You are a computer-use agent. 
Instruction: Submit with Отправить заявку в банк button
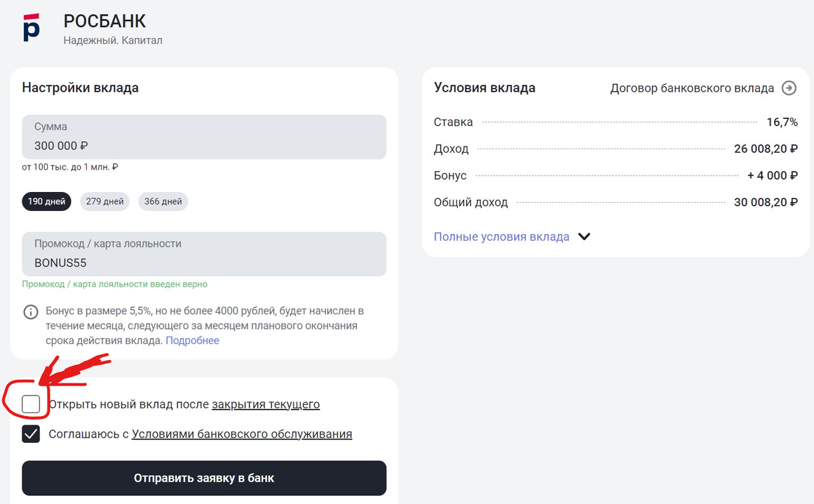tap(204, 478)
